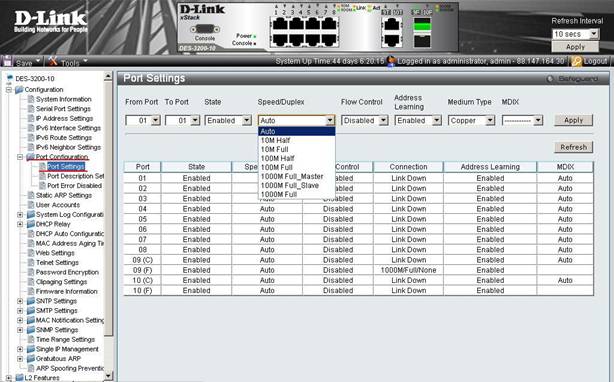Click DES-3200-10 root device icon
This screenshot has height=382, width=614.
[x=10, y=78]
